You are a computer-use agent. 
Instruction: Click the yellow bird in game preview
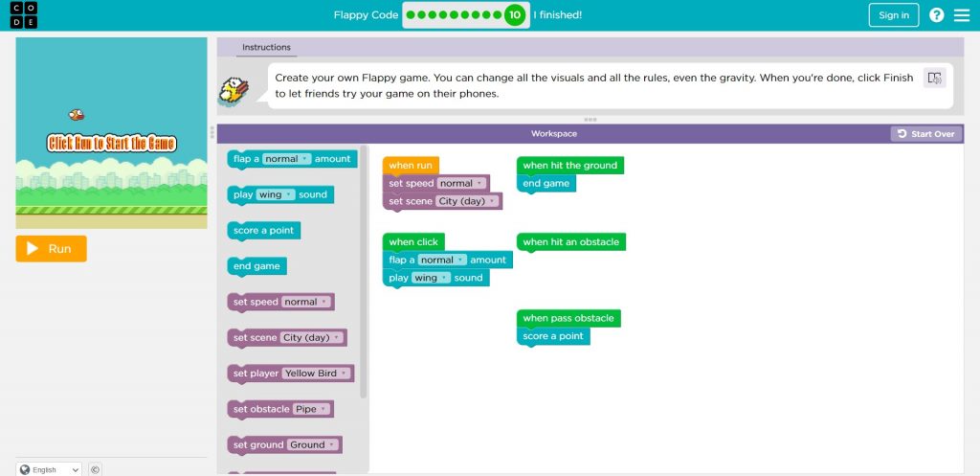tap(77, 115)
